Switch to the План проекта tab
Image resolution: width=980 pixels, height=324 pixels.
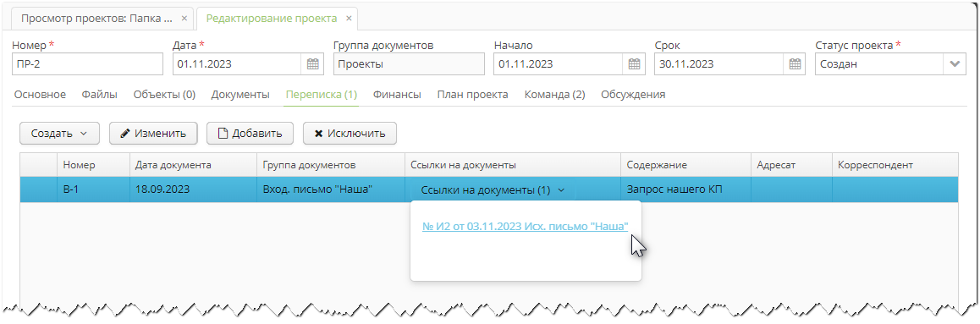pyautogui.click(x=472, y=95)
